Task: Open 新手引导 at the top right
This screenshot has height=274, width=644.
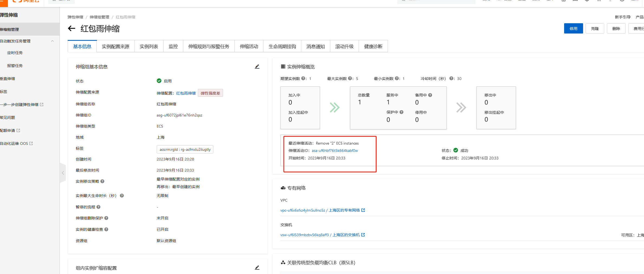Action: point(623,17)
